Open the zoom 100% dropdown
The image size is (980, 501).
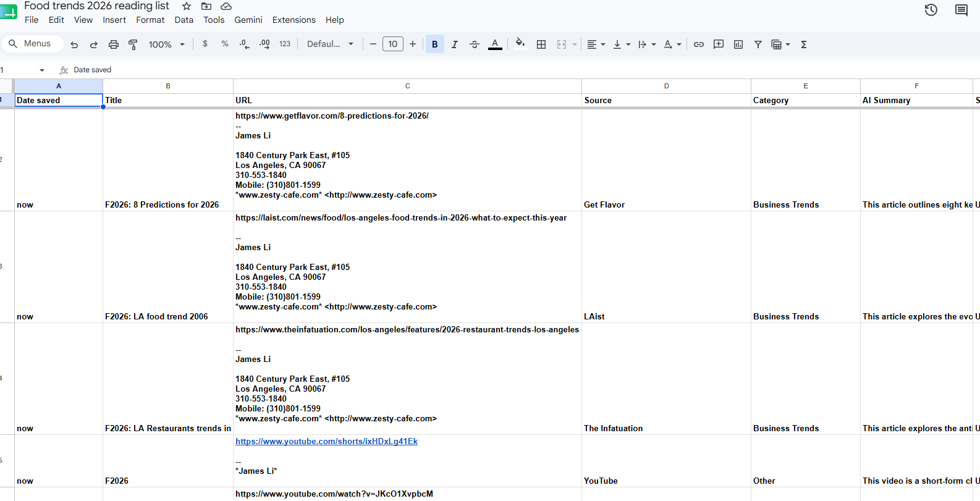click(x=166, y=44)
